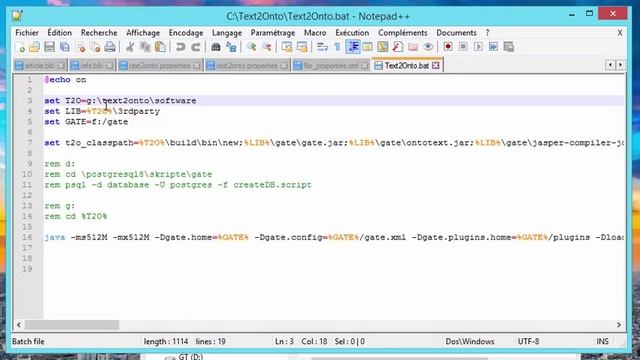The height and width of the screenshot is (360, 640).
Task: Open a file using folder icon
Action: tap(34, 47)
